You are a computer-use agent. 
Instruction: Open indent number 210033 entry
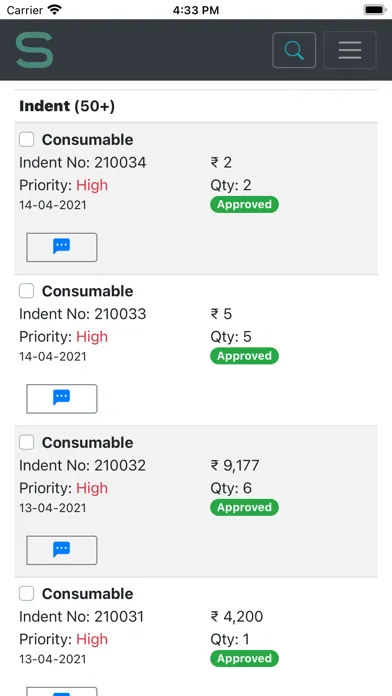pyautogui.click(x=83, y=314)
